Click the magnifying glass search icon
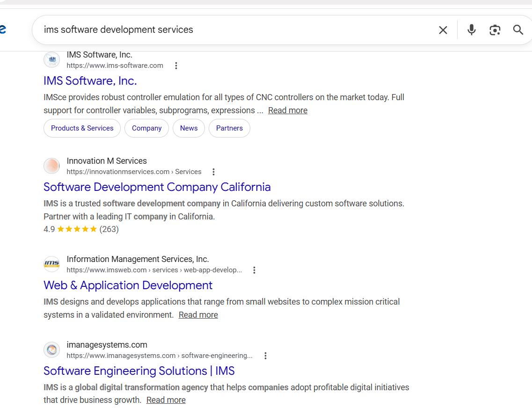Image resolution: width=532 pixels, height=408 pixels. click(x=518, y=30)
